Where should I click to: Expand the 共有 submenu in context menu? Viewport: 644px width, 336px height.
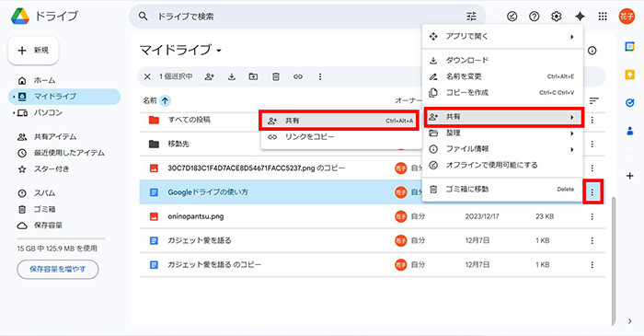coord(571,117)
